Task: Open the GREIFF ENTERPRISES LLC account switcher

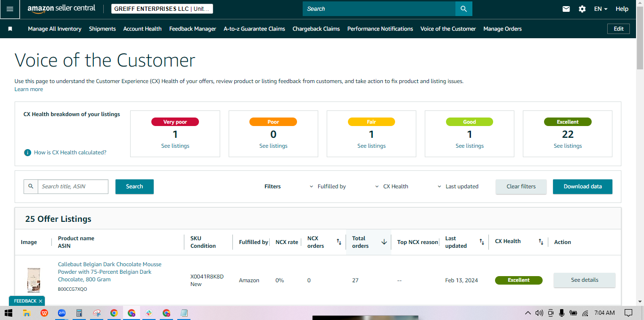Action: pos(162,9)
